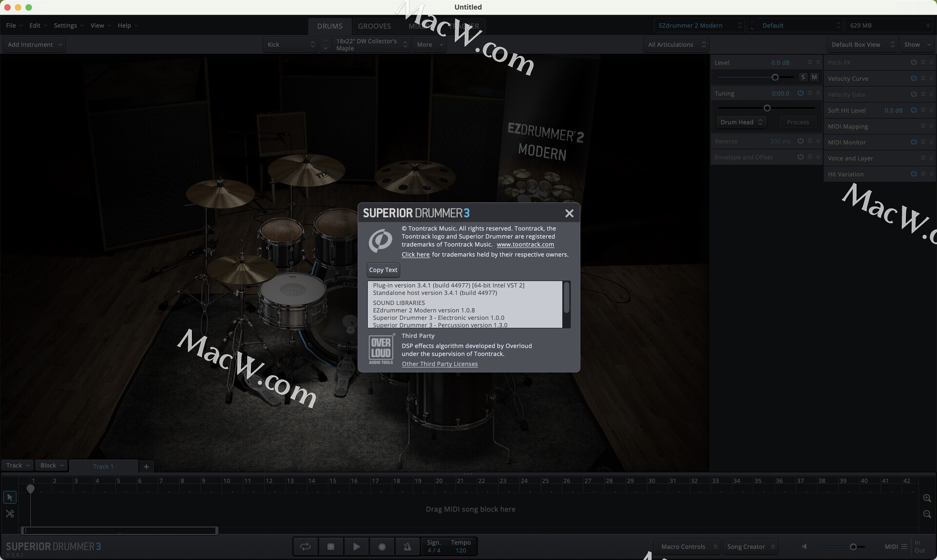The width and height of the screenshot is (937, 560).
Task: Click the Stop transport button
Action: click(331, 546)
